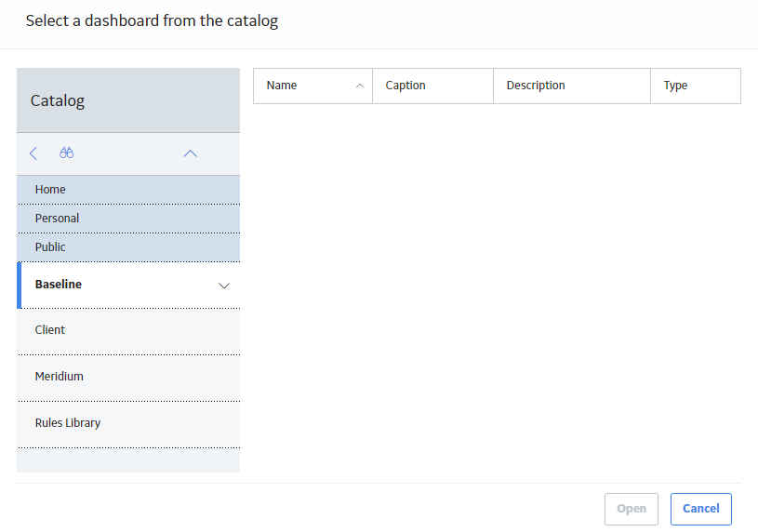Click the Description column header

[x=572, y=86]
